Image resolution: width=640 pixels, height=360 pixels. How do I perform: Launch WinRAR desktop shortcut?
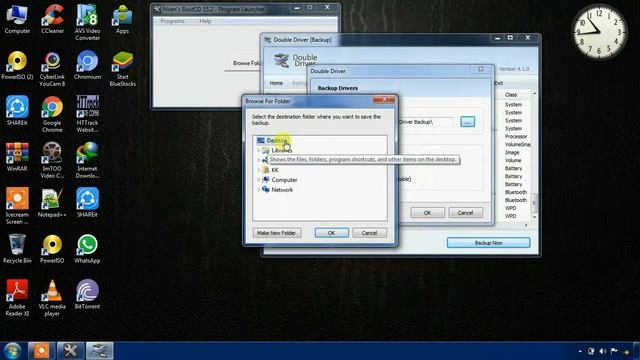click(17, 157)
